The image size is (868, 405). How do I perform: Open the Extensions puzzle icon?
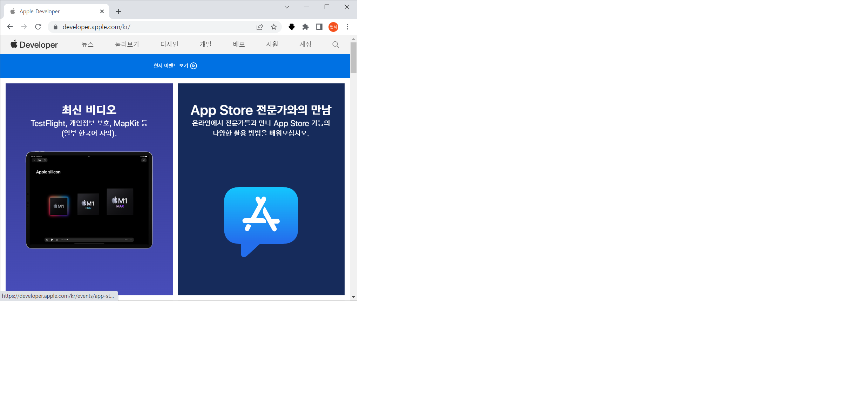pyautogui.click(x=305, y=27)
